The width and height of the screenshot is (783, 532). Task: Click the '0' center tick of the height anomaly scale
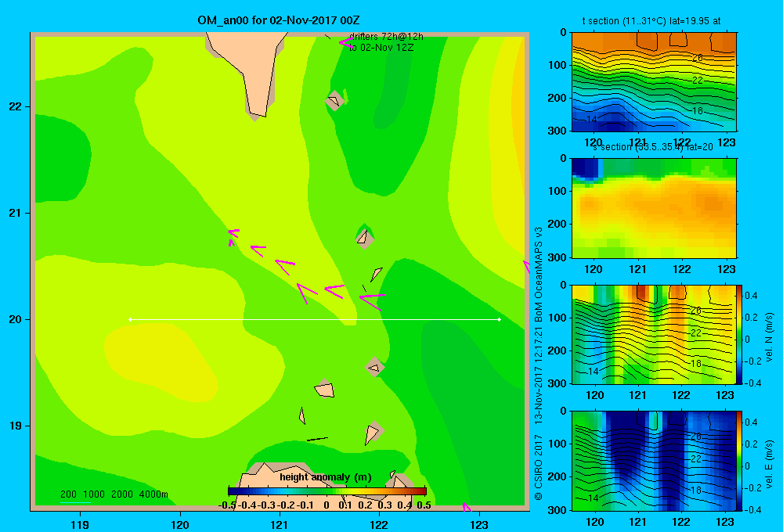coord(326,505)
